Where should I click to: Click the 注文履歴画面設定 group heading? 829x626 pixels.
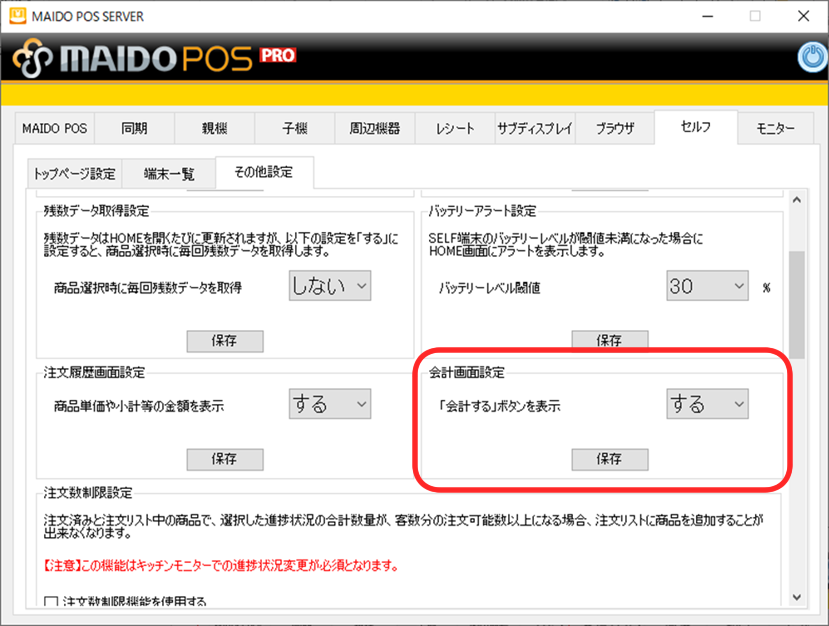(94, 373)
